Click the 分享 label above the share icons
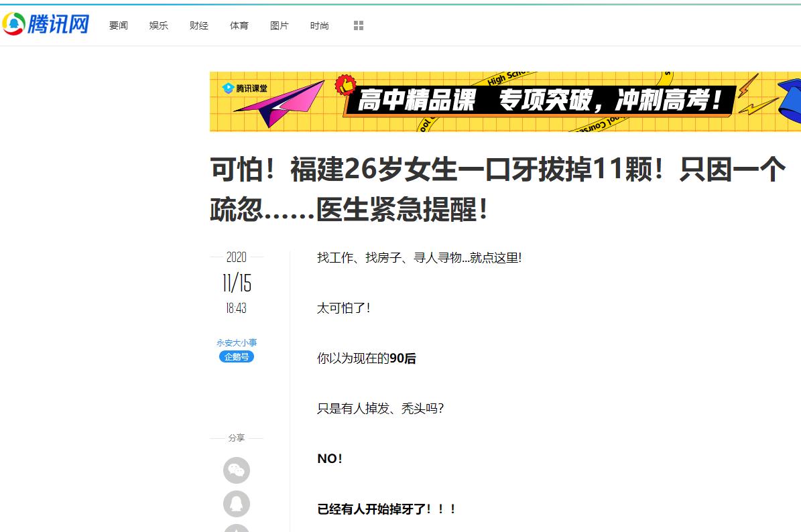This screenshot has width=801, height=532. tap(237, 438)
